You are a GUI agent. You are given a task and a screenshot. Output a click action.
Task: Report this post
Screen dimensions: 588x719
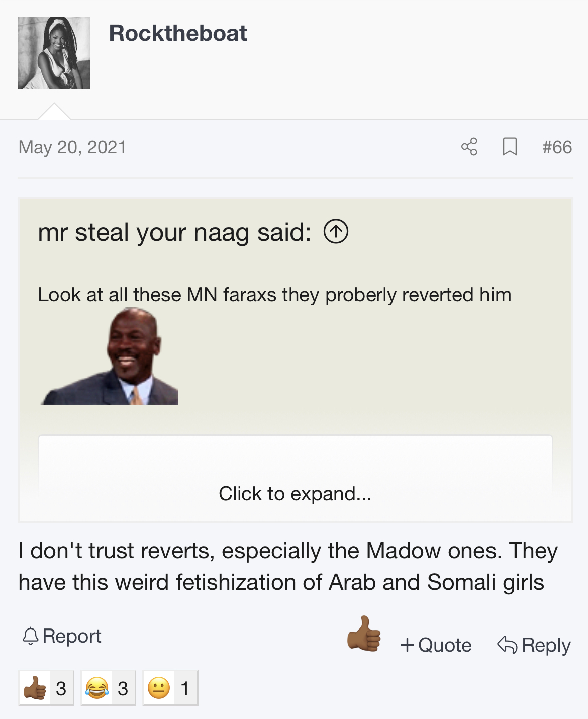(x=62, y=636)
